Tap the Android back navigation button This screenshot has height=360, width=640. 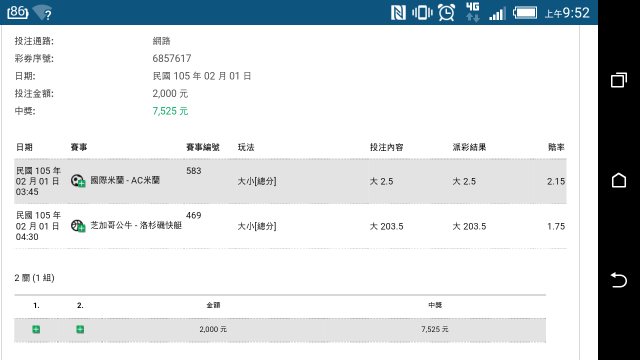coord(619,280)
